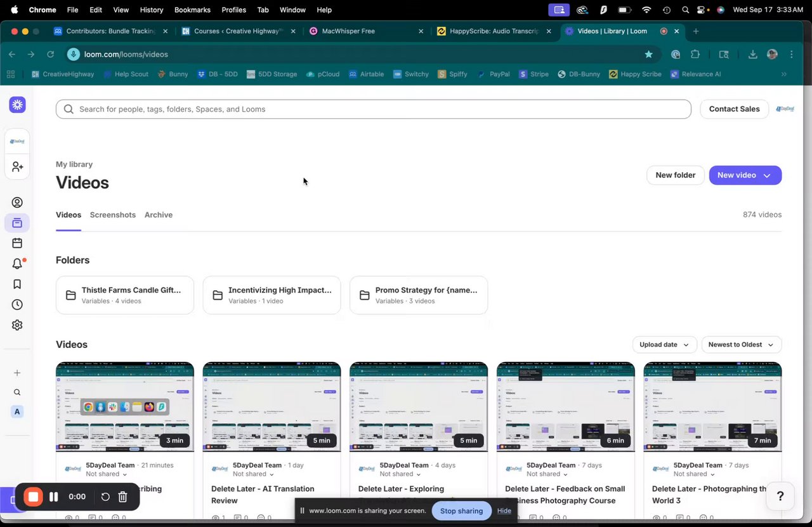Click the invite people icon in sidebar

click(x=17, y=167)
